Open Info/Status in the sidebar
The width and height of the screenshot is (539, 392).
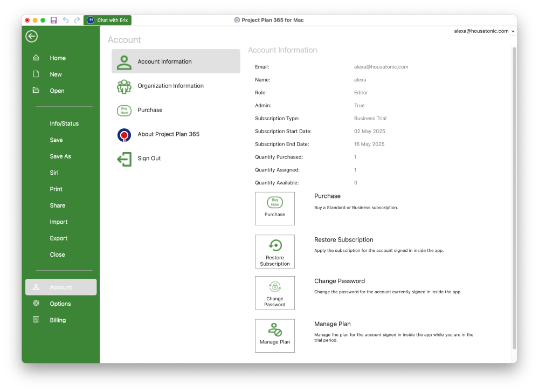click(x=64, y=123)
